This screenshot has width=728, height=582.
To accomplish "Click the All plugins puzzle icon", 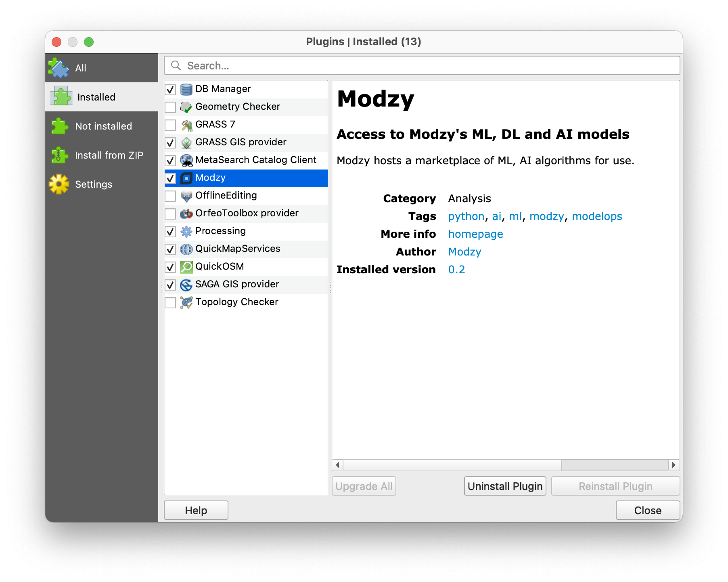I will 59,68.
